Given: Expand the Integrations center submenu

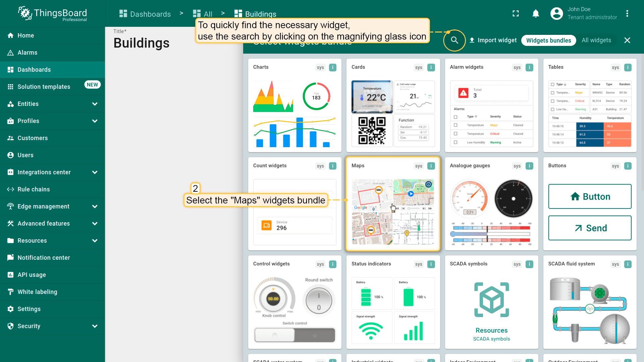Looking at the screenshot, I should click(x=95, y=172).
